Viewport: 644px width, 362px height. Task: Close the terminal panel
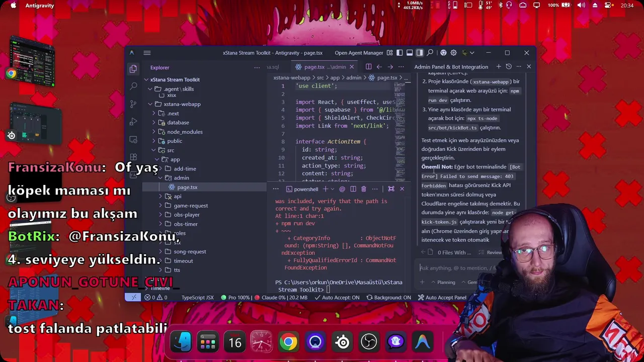coord(402,189)
